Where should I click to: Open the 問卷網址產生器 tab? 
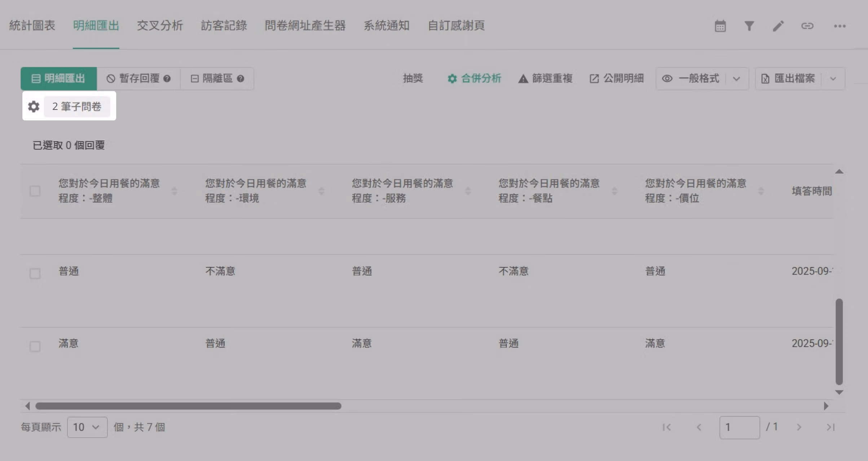(x=305, y=26)
